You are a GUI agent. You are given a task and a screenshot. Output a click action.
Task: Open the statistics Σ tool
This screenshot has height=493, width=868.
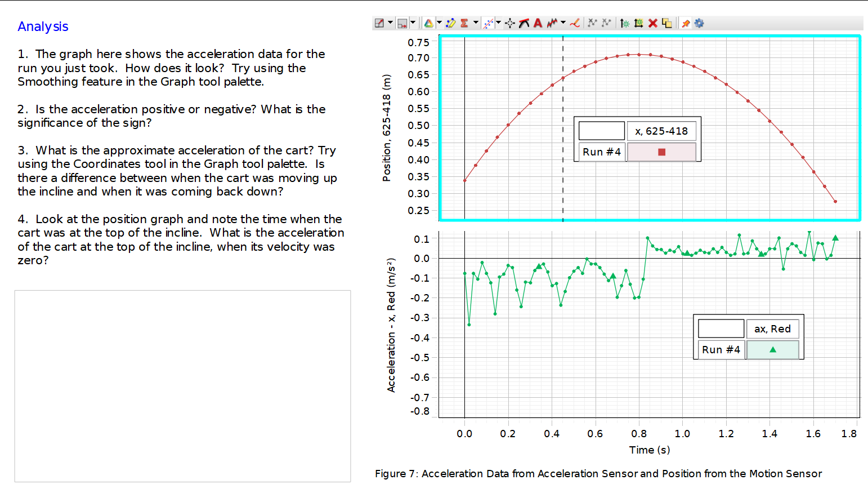464,23
